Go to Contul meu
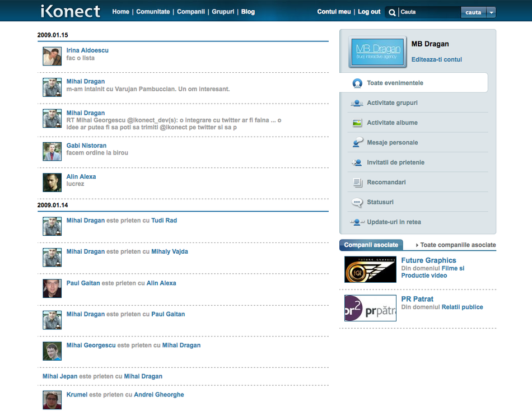Image resolution: width=532 pixels, height=411 pixels. click(x=334, y=12)
